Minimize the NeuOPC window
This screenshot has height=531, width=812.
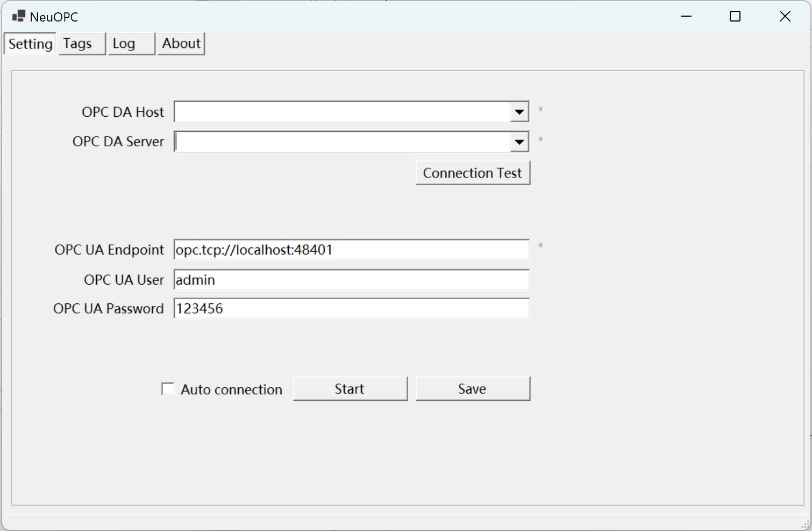pyautogui.click(x=686, y=16)
